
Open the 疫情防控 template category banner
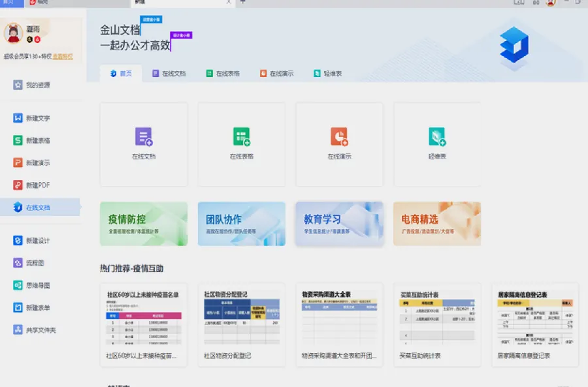tap(144, 224)
